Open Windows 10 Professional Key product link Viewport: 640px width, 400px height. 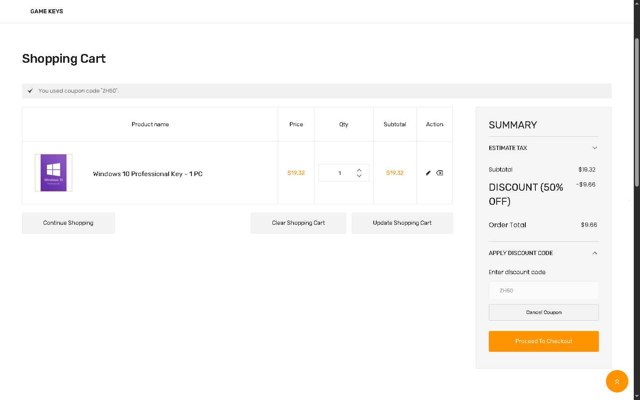coord(148,174)
